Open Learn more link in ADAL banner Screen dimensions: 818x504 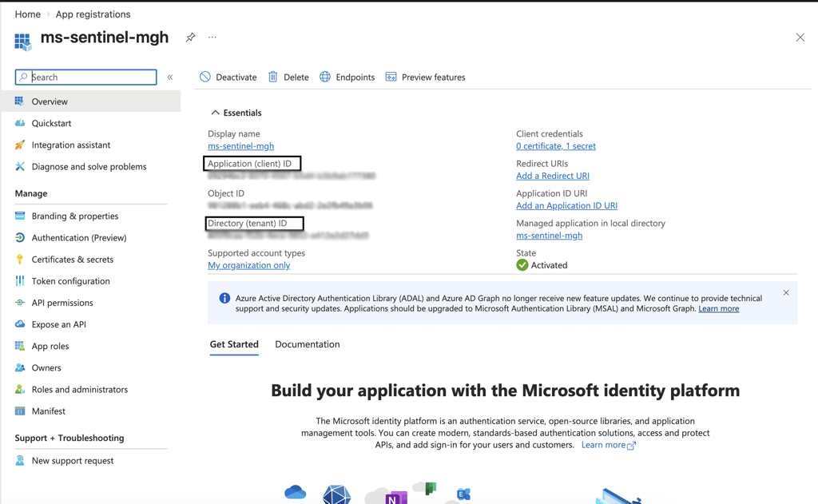(718, 308)
